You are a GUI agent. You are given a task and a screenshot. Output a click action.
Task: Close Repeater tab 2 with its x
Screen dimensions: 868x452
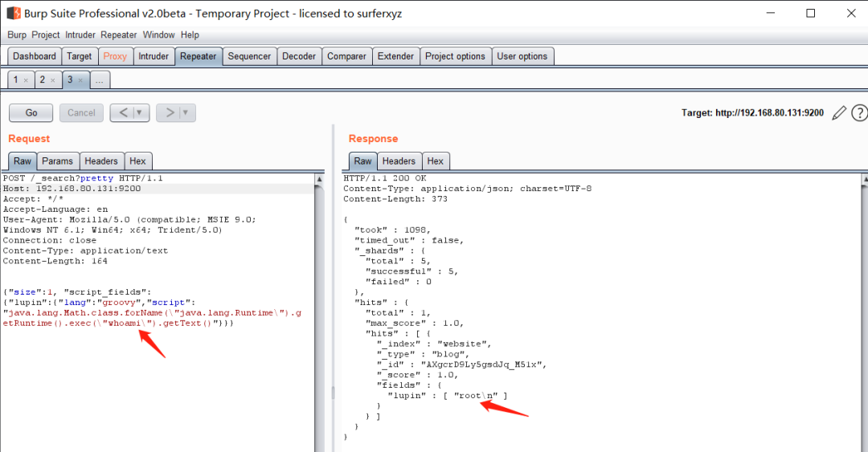(x=52, y=80)
